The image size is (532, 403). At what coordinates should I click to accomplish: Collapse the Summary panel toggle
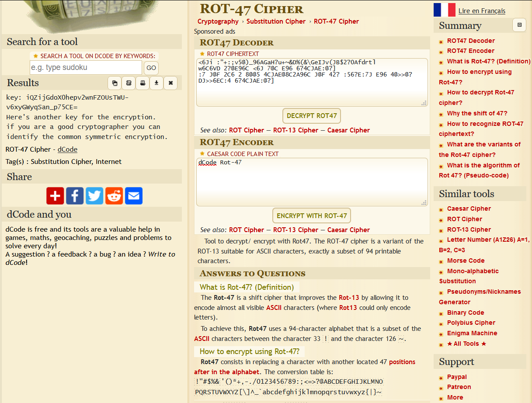519,25
